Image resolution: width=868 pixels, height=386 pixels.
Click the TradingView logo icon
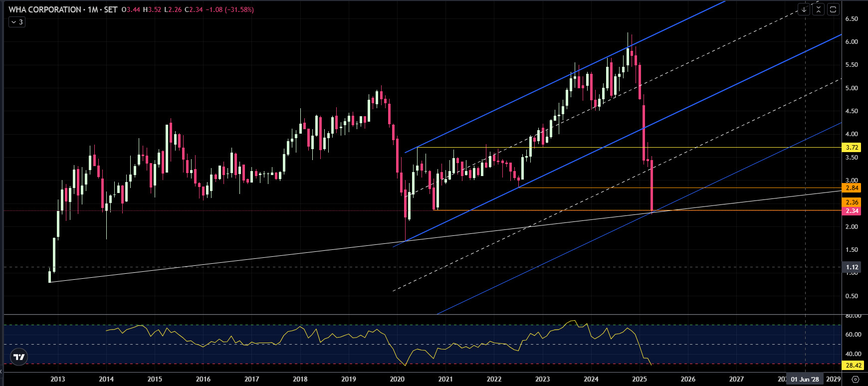(x=19, y=357)
